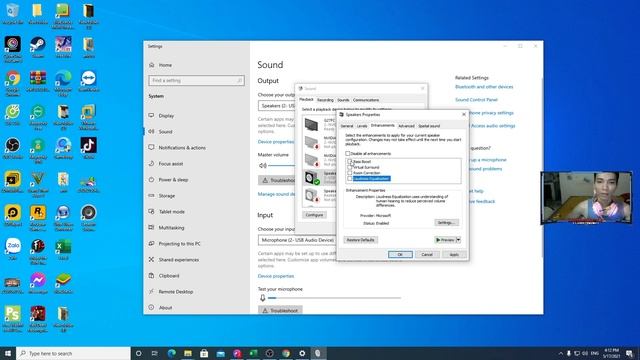Adjust the Master volume slider
This screenshot has height=360, width=640.
(282, 165)
